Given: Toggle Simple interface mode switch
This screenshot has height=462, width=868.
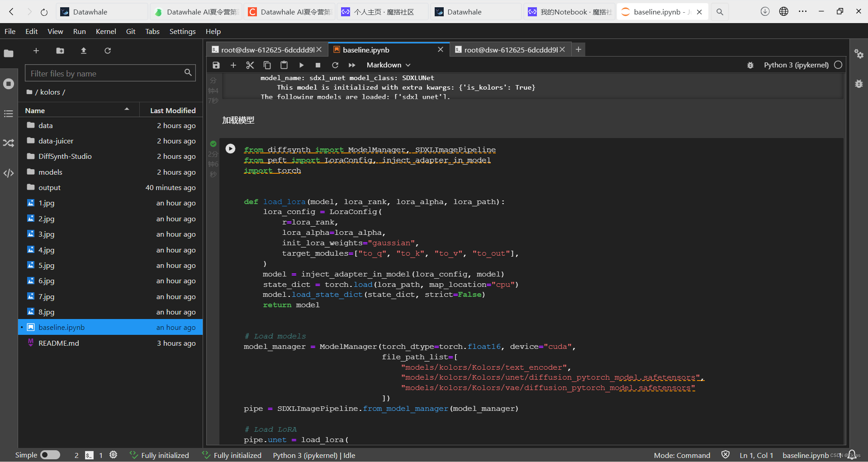Looking at the screenshot, I should tap(50, 455).
